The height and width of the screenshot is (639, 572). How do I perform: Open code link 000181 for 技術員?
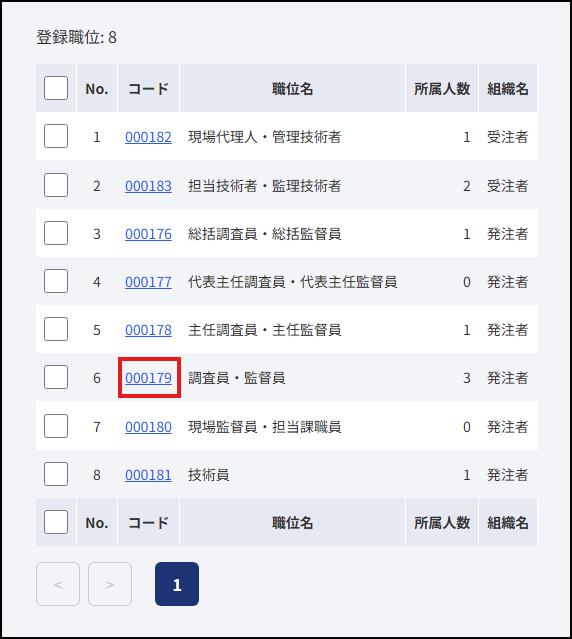pos(148,475)
